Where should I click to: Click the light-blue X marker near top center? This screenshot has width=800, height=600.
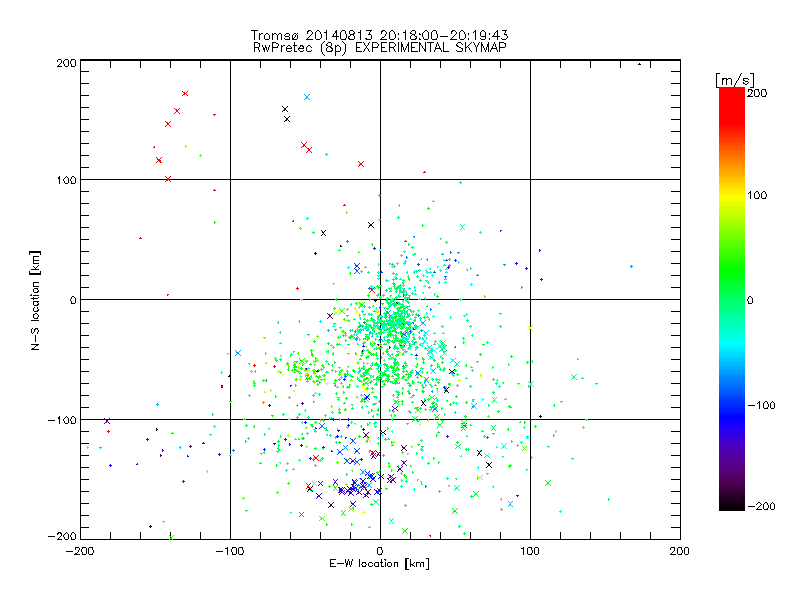point(307,97)
